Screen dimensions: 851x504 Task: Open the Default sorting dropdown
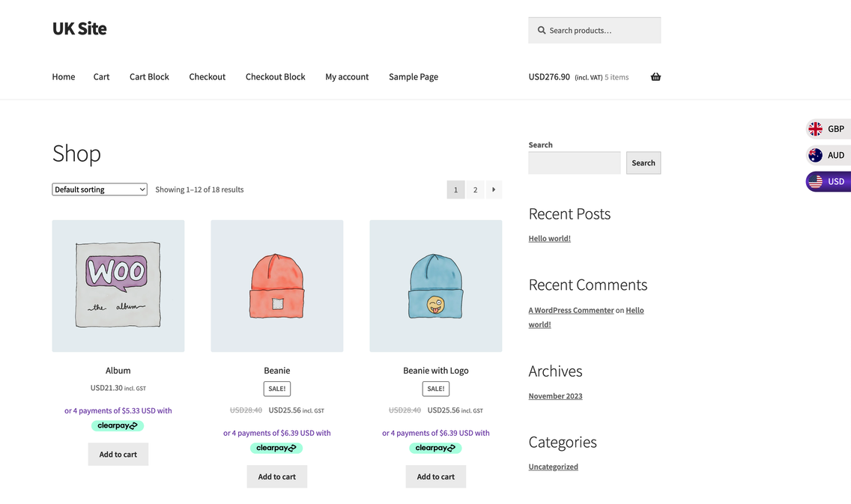[100, 189]
